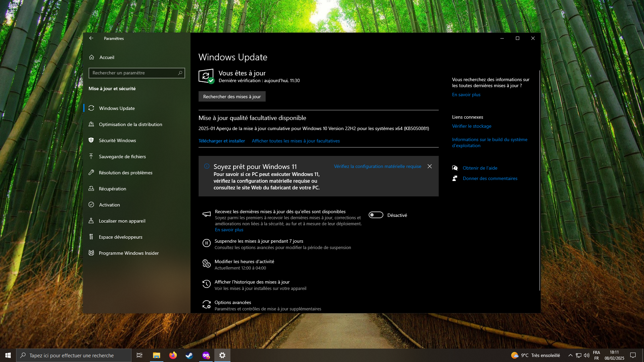Viewport: 644px width, 362px height.
Task: Open Afficher toutes les mises à jour facultatives
Action: (296, 141)
